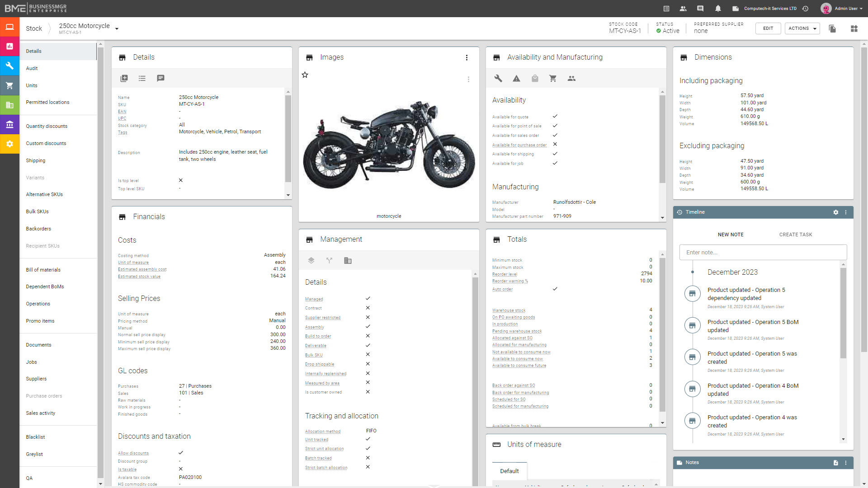Star the motorcycle image as favorite

coord(305,75)
